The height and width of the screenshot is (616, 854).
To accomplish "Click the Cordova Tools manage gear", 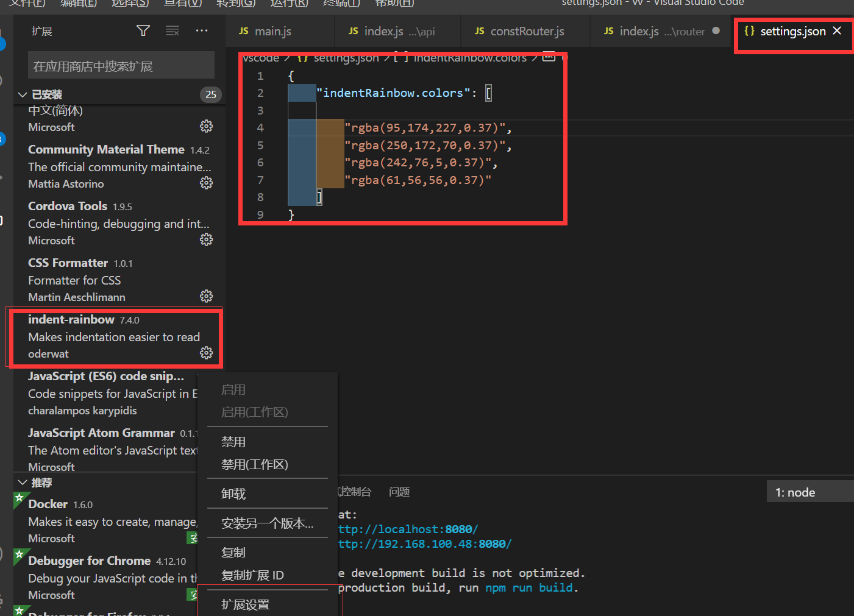I will click(207, 239).
